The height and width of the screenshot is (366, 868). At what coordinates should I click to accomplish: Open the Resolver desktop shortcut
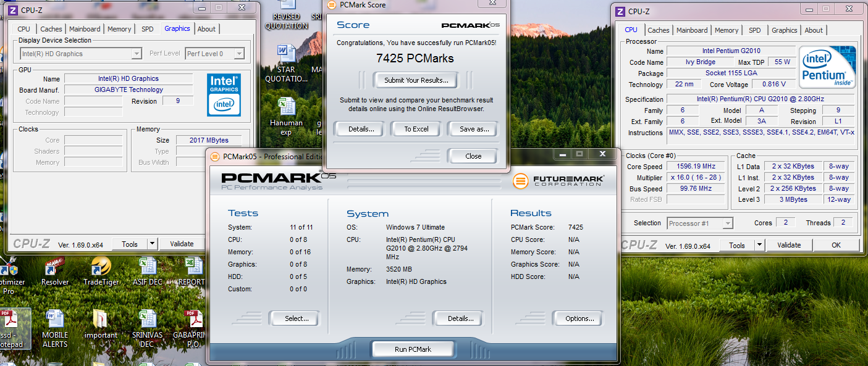[55, 272]
